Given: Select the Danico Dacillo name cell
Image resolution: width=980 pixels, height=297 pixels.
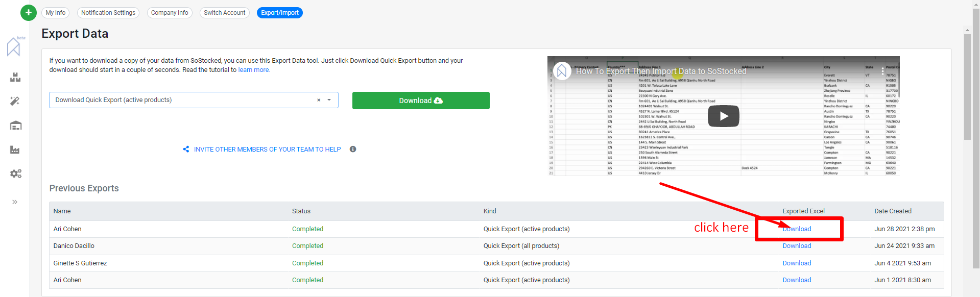Looking at the screenshot, I should pos(74,246).
